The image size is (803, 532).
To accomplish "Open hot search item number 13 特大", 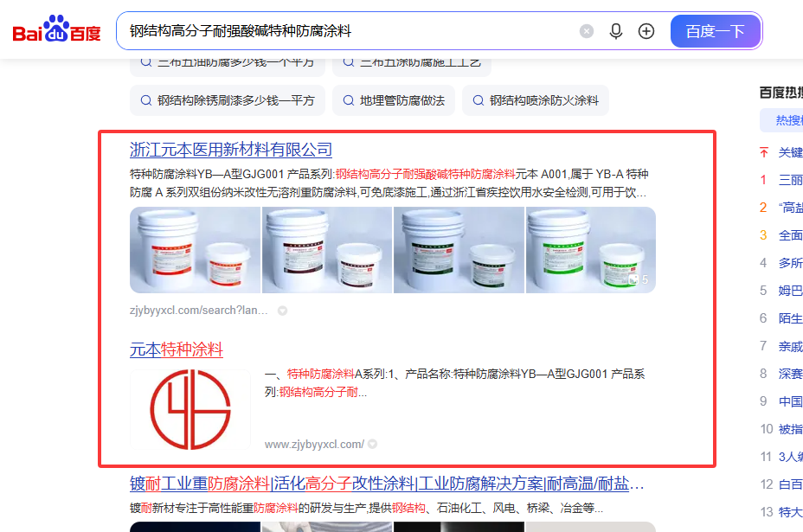I will 790,512.
